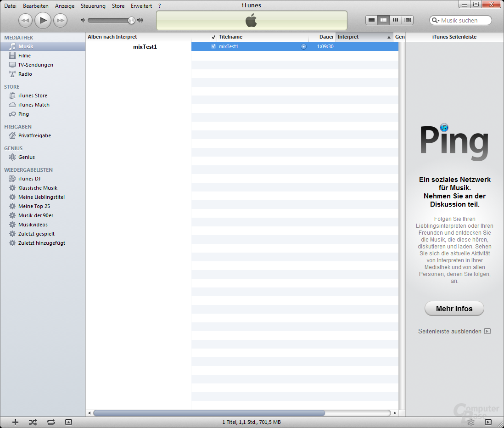
Task: Uncheck the mixTest1 track checkbox
Action: pos(213,46)
